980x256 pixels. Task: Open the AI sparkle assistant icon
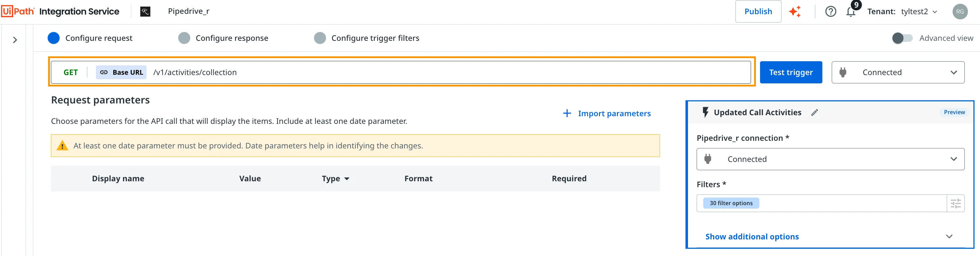tap(795, 11)
